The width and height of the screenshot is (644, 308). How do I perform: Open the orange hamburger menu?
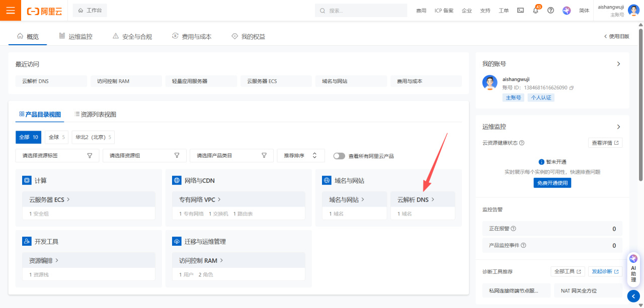pos(11,11)
